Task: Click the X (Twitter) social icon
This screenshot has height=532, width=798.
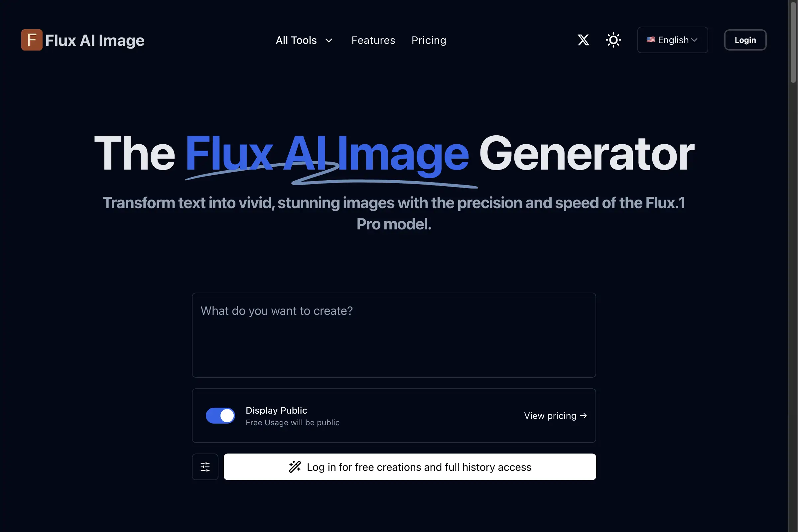Action: 584,40
